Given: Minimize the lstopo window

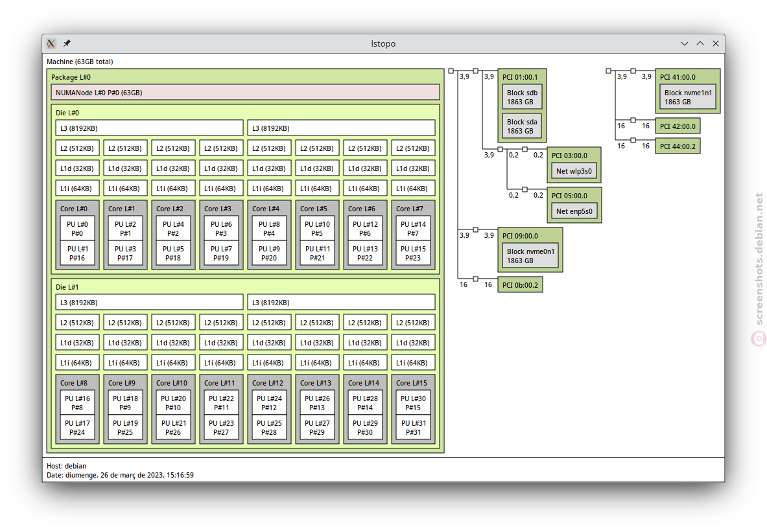Looking at the screenshot, I should click(x=684, y=43).
